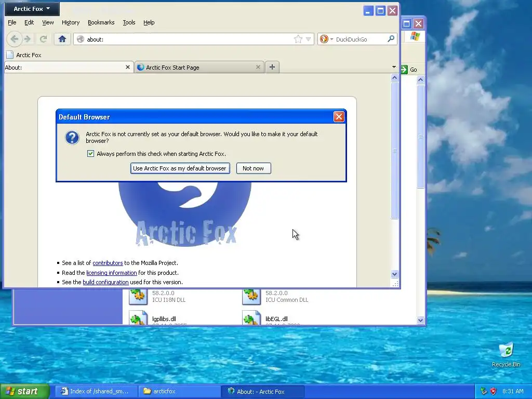Click the network tray icon

pyautogui.click(x=484, y=391)
